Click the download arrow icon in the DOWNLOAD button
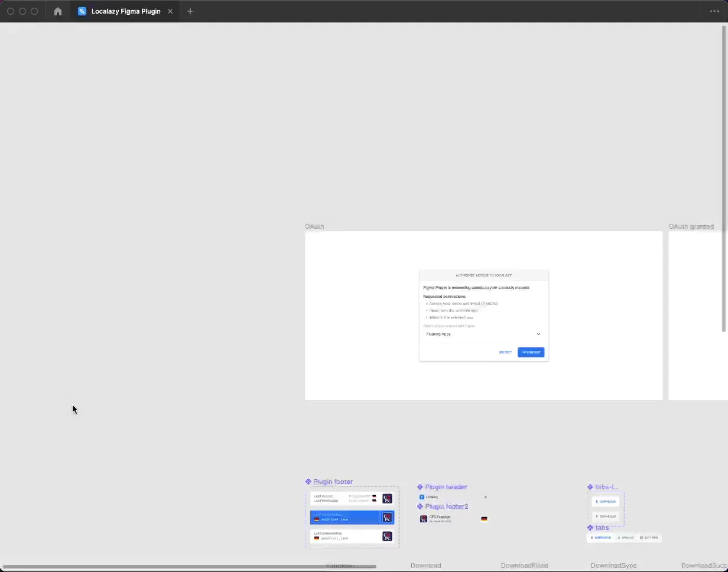This screenshot has height=572, width=728. tap(597, 502)
